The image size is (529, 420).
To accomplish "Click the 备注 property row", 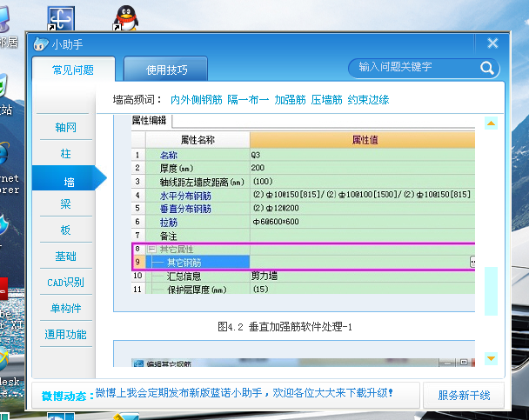I will [x=304, y=236].
